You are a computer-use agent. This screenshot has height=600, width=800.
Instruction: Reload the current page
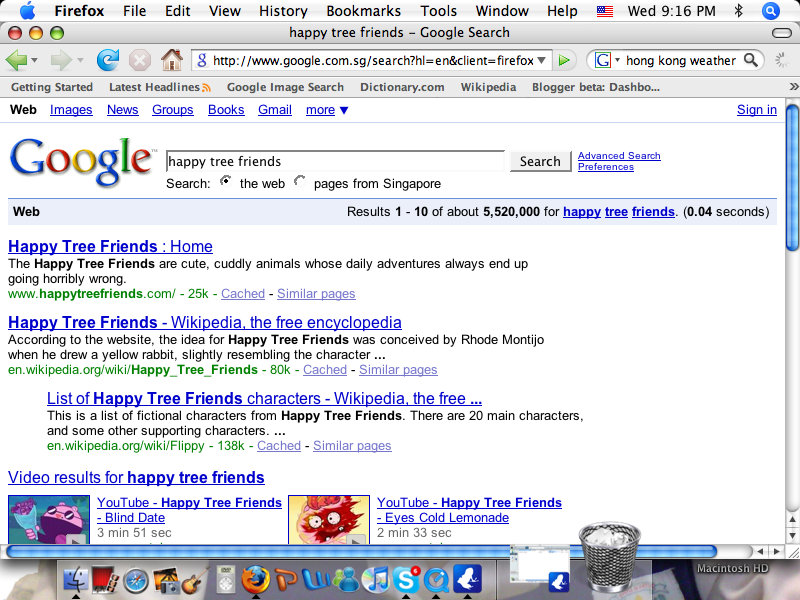pyautogui.click(x=108, y=60)
